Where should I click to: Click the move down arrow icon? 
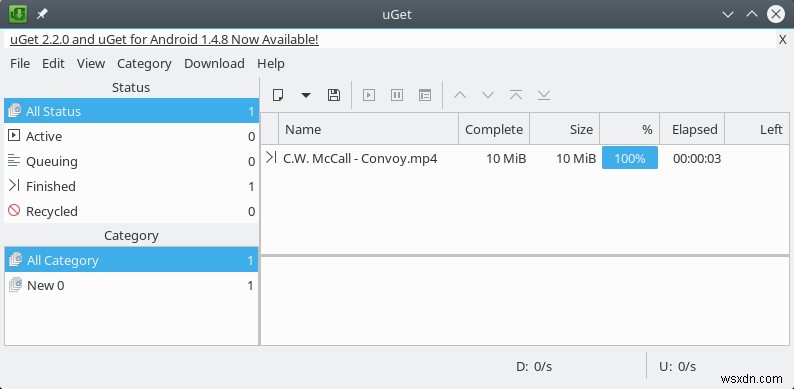pos(488,95)
